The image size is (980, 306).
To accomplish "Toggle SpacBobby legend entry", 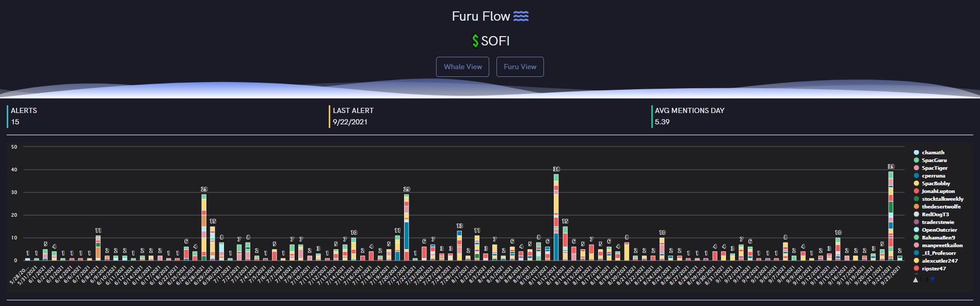I will click(936, 183).
